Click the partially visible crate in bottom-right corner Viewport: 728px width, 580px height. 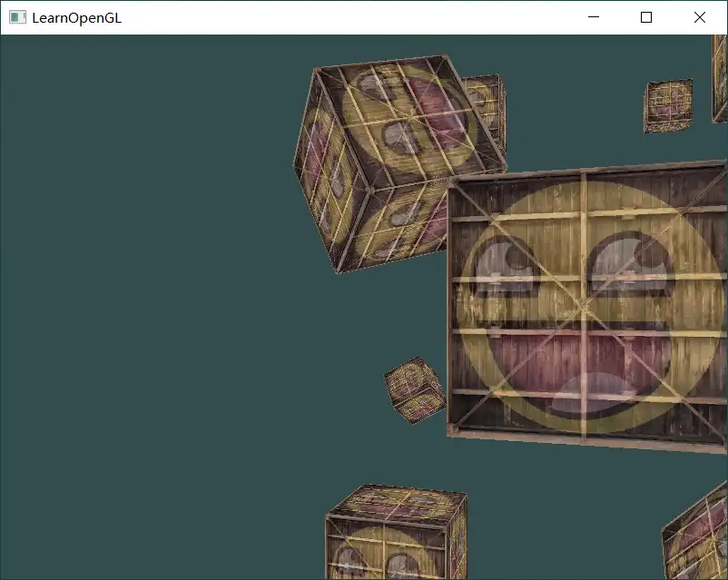coord(697,536)
